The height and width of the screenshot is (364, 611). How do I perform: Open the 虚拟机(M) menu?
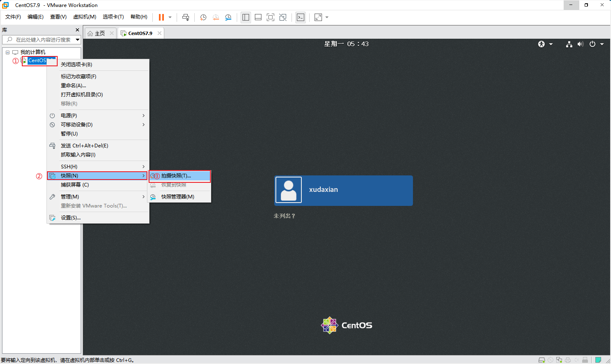(84, 17)
